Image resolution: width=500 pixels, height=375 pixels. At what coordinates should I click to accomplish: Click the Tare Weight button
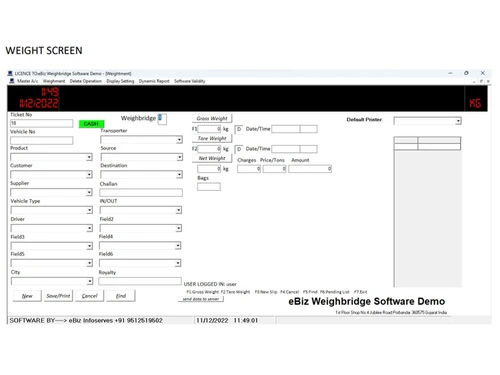point(212,138)
